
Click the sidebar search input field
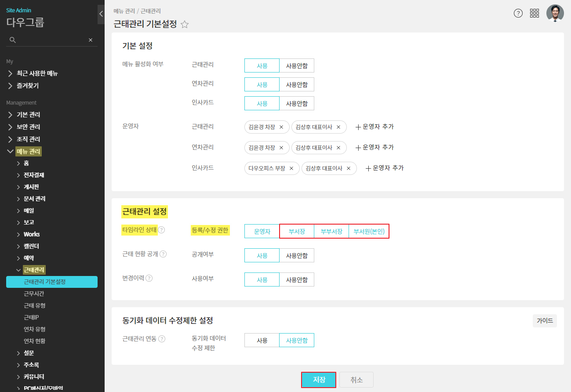51,40
